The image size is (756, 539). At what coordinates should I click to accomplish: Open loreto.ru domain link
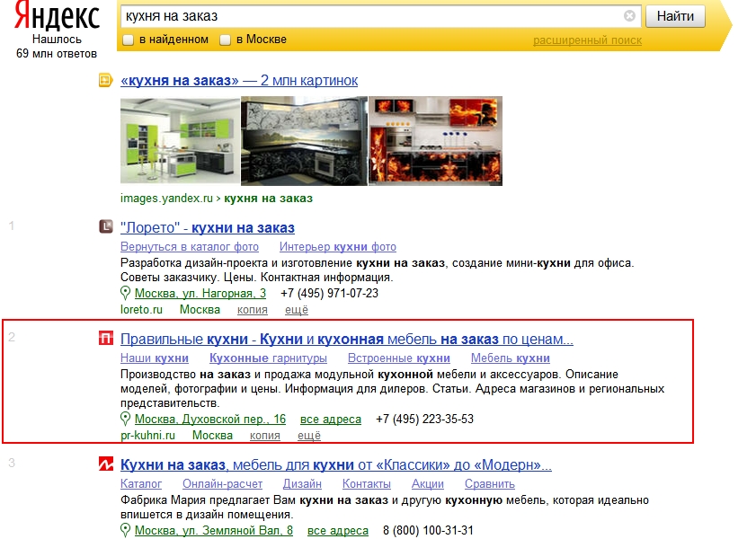pos(141,310)
